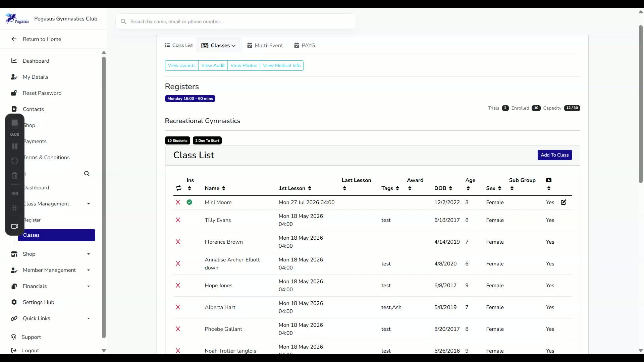Open the View Medical Info link
The height and width of the screenshot is (362, 644).
282,65
